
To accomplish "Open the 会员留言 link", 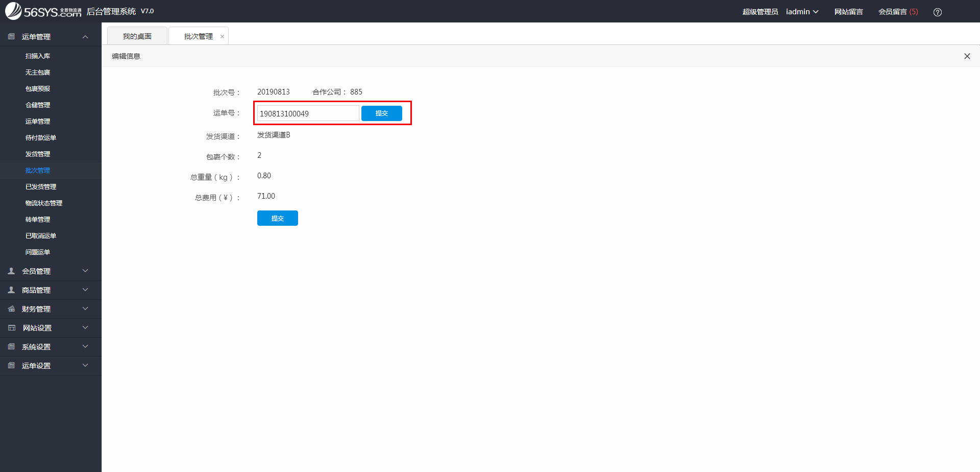I will click(897, 12).
